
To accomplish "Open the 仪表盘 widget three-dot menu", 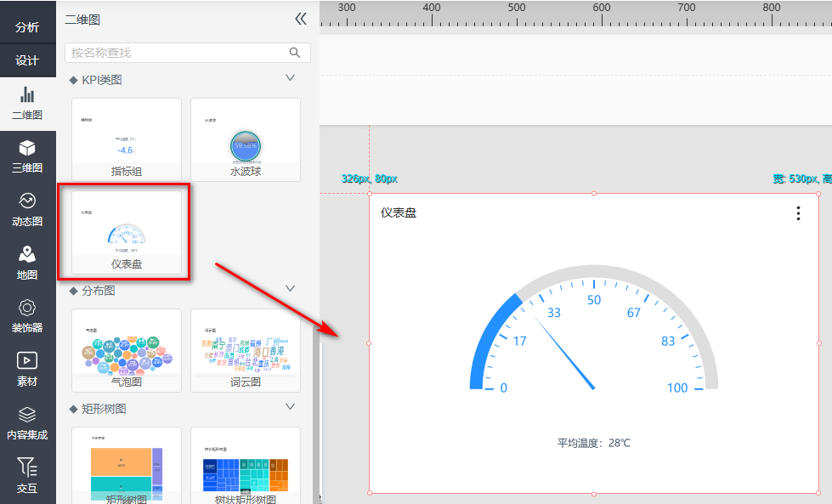I will [798, 213].
